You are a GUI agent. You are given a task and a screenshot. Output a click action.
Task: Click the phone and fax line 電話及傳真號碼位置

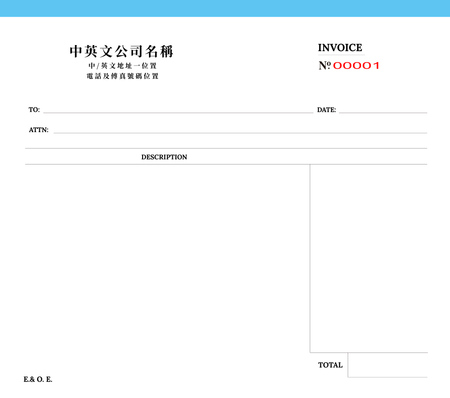click(x=122, y=76)
